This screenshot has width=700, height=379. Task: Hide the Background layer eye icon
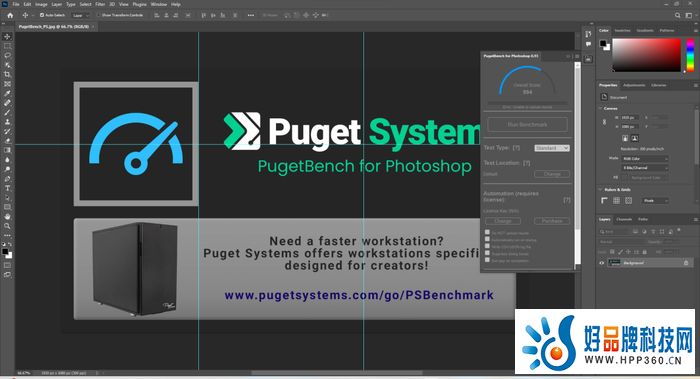601,263
